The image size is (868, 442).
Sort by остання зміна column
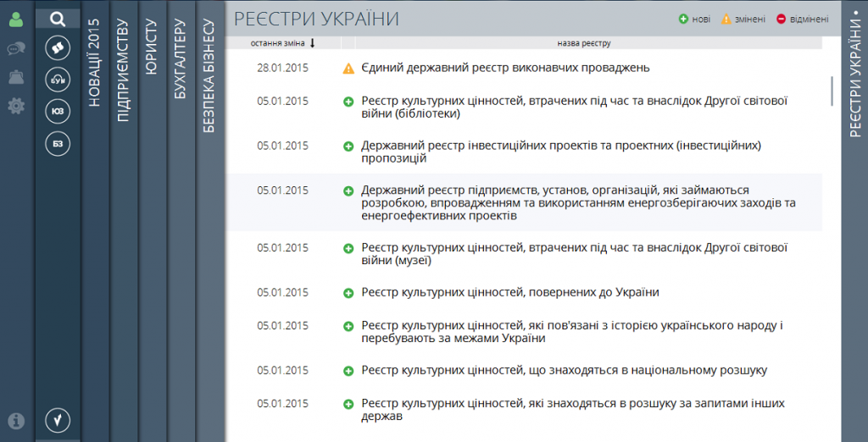(x=283, y=43)
